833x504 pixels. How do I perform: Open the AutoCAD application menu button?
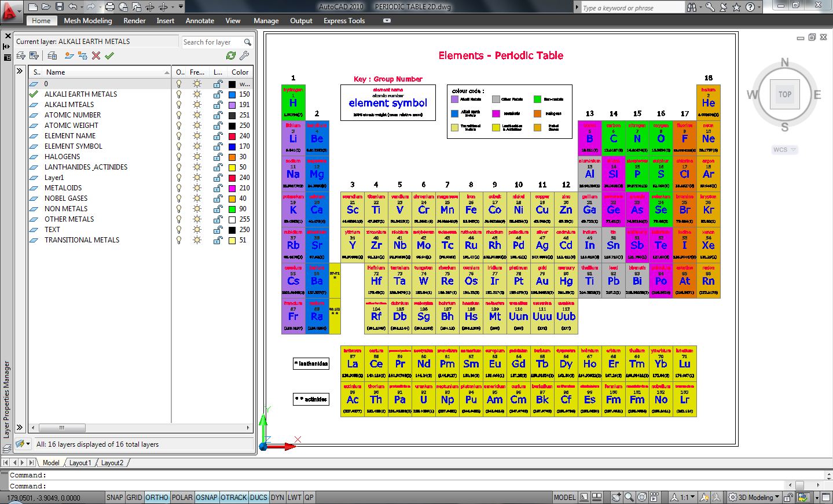(x=10, y=10)
